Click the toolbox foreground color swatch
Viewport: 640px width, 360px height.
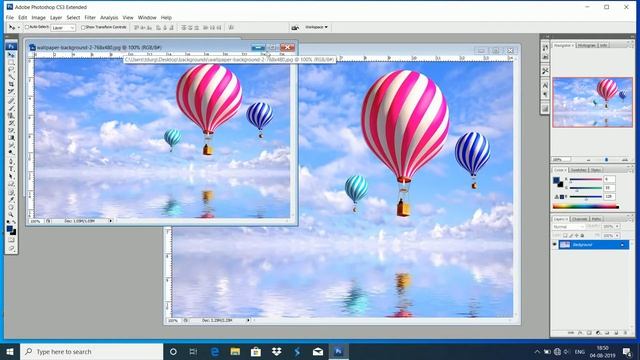[10, 229]
